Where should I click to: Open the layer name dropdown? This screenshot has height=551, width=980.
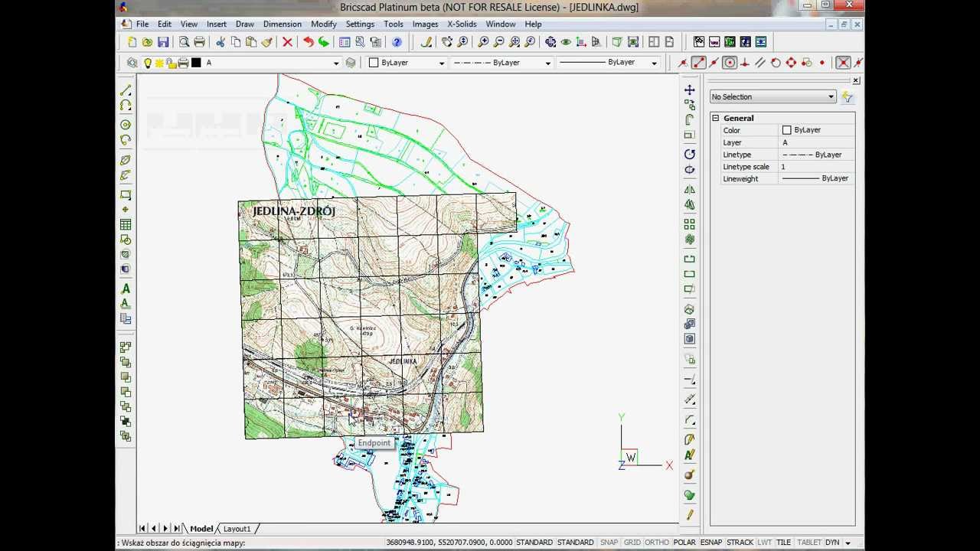(335, 63)
